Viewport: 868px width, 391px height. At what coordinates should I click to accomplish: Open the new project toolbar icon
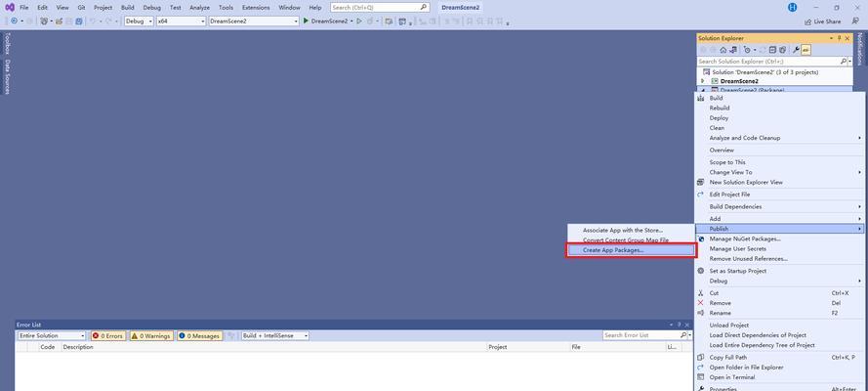click(x=44, y=22)
